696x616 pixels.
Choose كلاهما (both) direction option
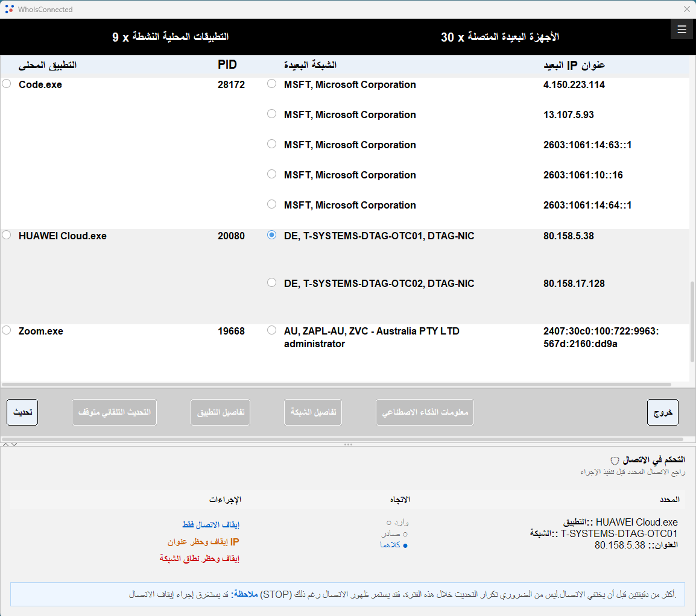pyautogui.click(x=394, y=545)
